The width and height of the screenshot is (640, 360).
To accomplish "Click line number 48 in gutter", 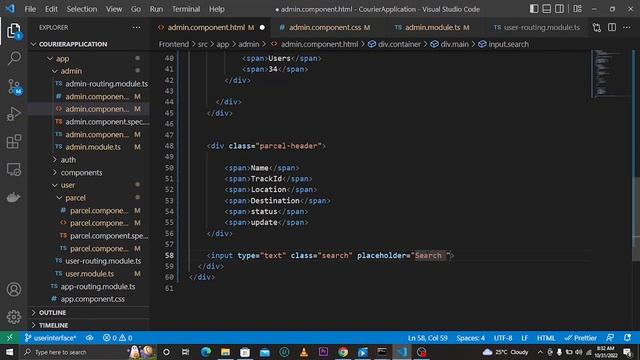I will tap(169, 146).
